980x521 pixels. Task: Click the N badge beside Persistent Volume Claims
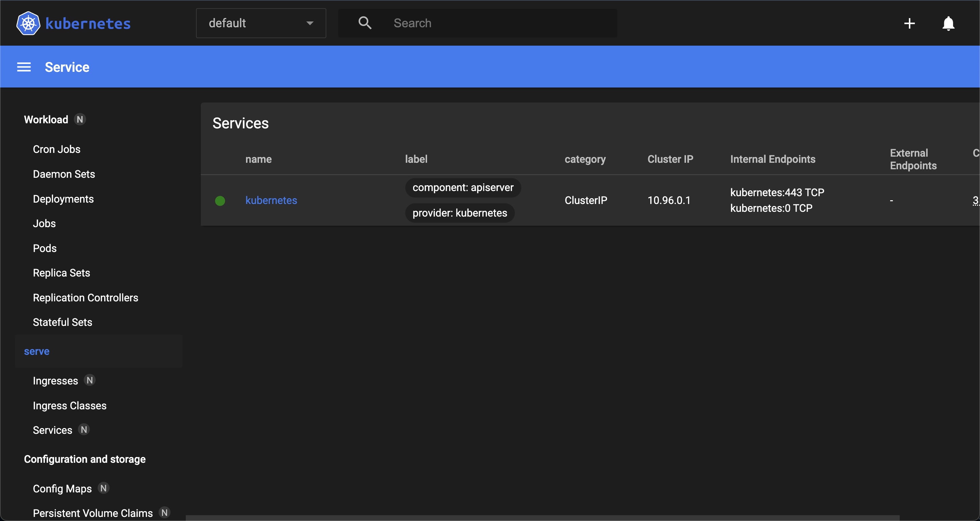tap(164, 512)
